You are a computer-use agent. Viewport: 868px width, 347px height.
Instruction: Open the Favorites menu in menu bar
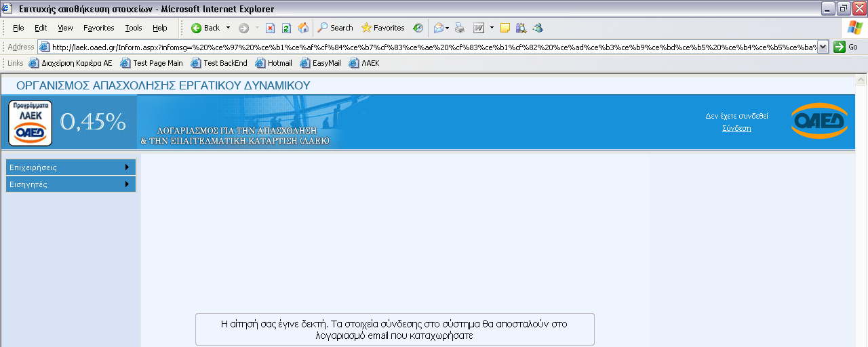click(x=99, y=28)
